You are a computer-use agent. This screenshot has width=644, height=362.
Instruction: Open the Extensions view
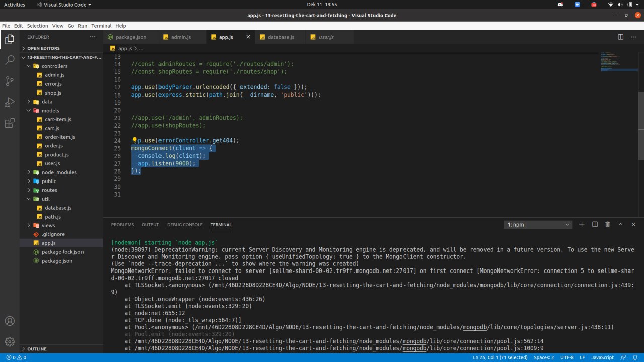10,123
